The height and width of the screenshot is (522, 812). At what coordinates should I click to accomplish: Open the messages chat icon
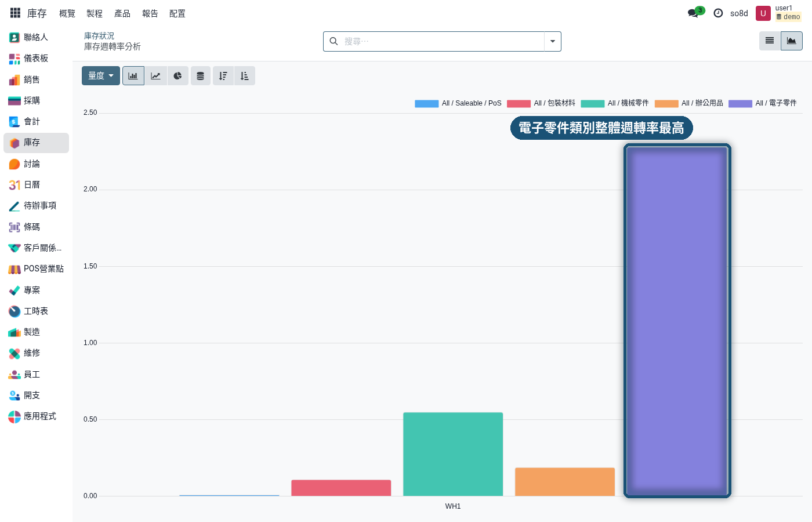pyautogui.click(x=695, y=13)
